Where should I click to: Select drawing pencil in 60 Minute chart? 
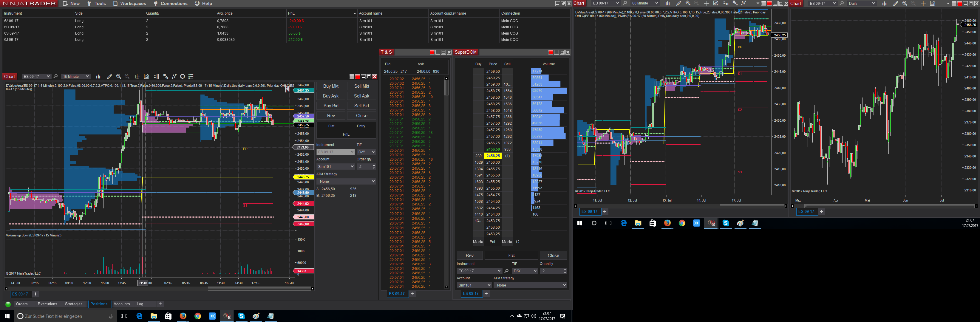(x=679, y=3)
